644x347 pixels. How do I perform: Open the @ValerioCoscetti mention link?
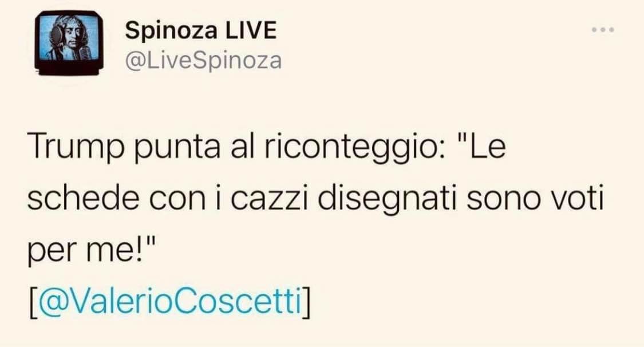pyautogui.click(x=169, y=301)
